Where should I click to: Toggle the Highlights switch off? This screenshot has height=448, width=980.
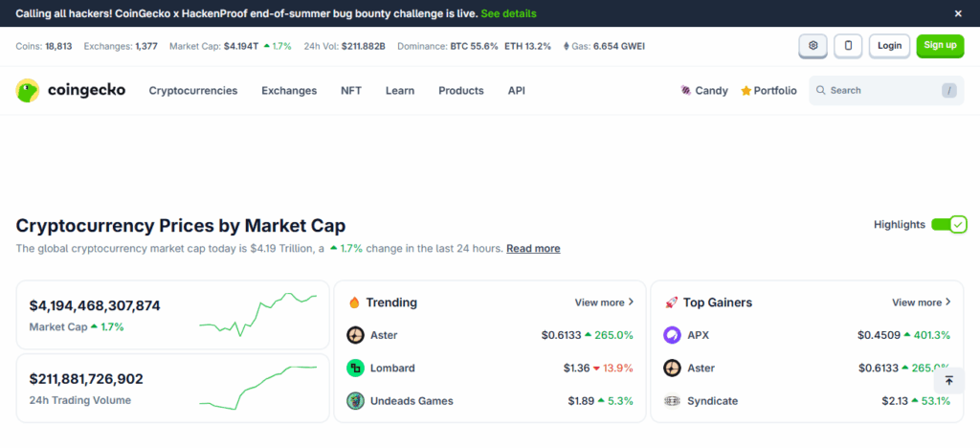[x=948, y=224]
